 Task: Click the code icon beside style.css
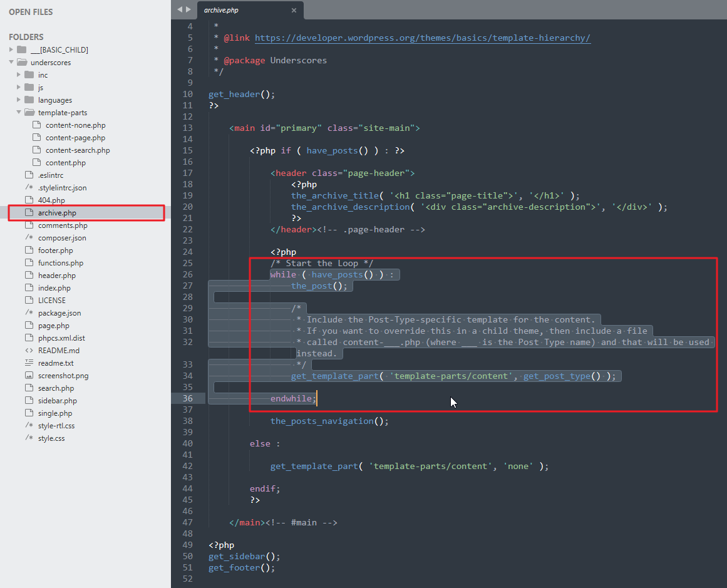(29, 437)
